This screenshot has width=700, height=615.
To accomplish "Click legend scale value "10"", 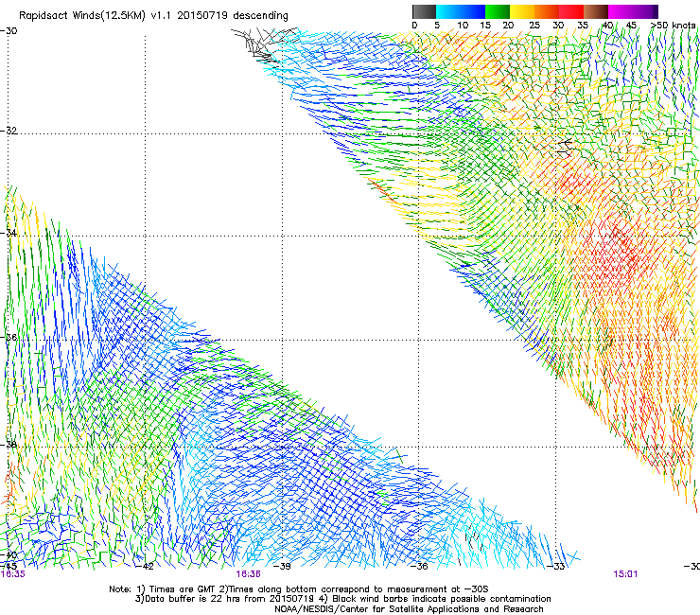I will 463,26.
